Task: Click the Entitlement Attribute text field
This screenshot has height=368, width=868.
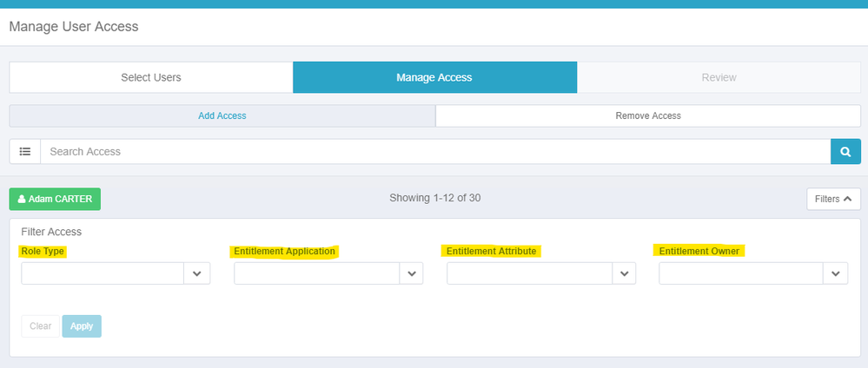Action: pos(529,273)
